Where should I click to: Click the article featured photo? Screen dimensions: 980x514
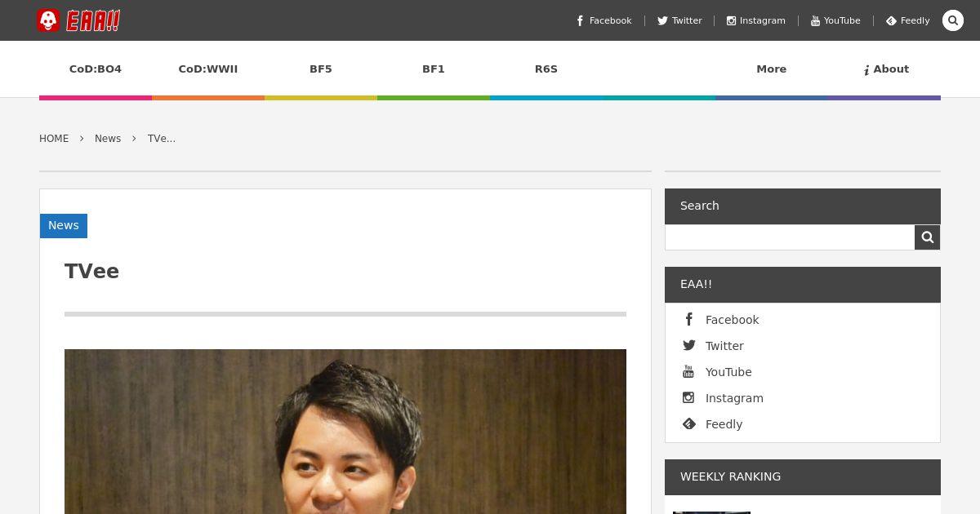tap(345, 432)
